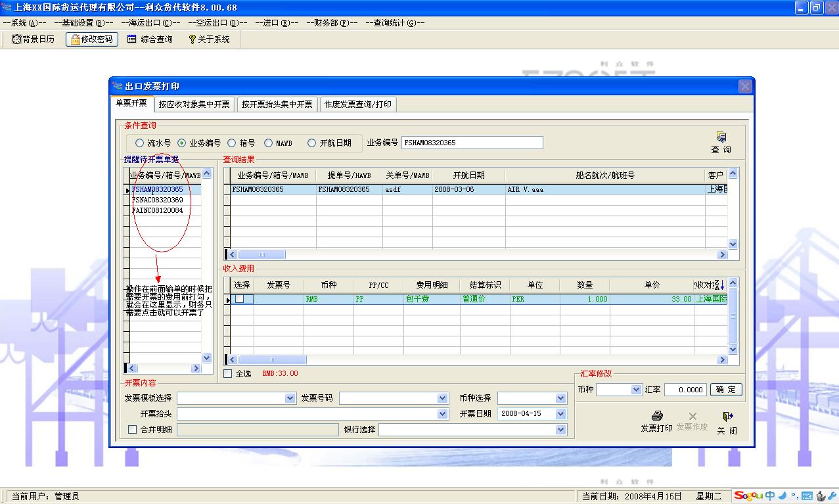Image resolution: width=839 pixels, height=504 pixels.
Task: Open the 空运出口(D) menu
Action: 217,23
